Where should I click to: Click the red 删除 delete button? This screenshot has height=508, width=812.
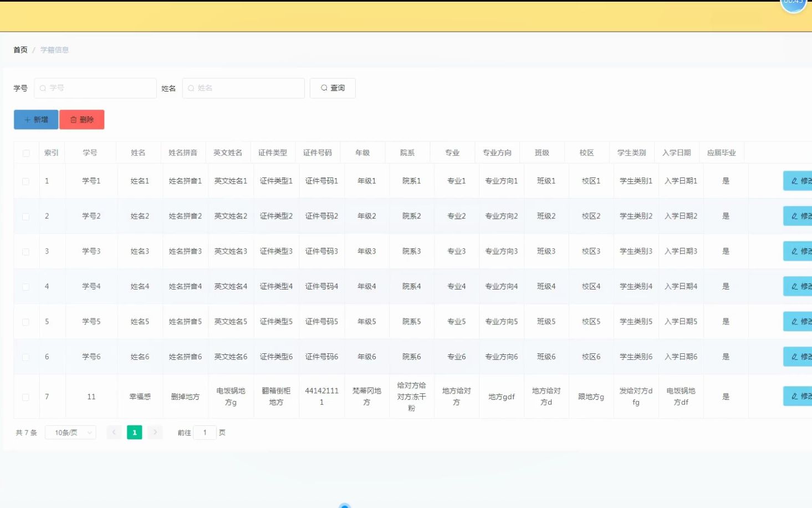pos(82,120)
